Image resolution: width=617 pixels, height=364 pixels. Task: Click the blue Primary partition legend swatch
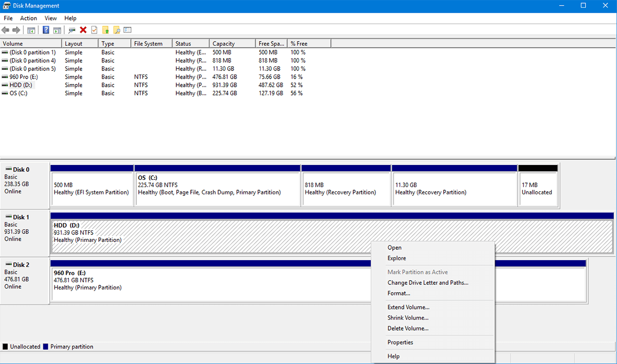[x=46, y=347]
